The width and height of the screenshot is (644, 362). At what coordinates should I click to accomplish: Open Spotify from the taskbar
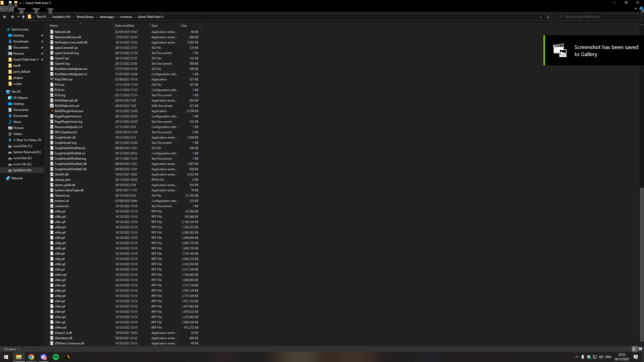[56, 357]
